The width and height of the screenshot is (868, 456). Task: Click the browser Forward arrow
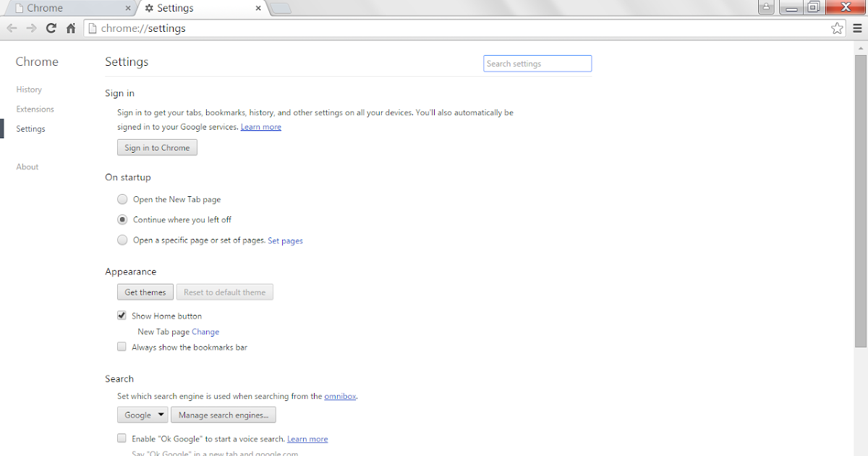31,28
